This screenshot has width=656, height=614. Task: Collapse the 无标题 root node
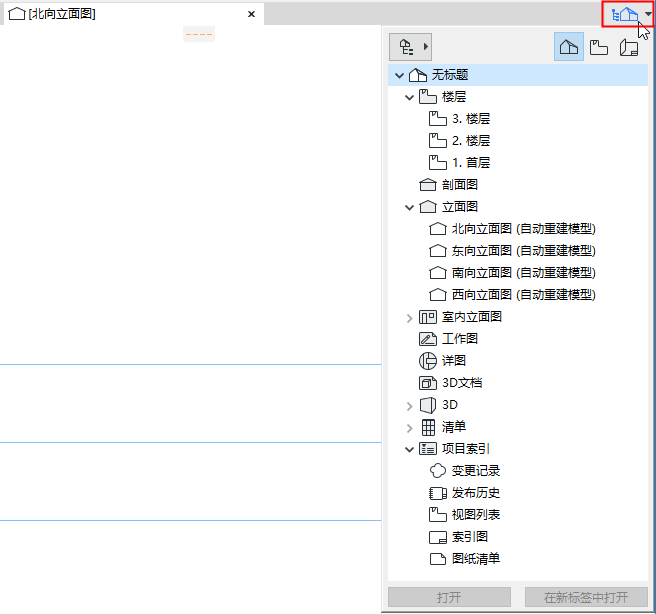[x=400, y=75]
